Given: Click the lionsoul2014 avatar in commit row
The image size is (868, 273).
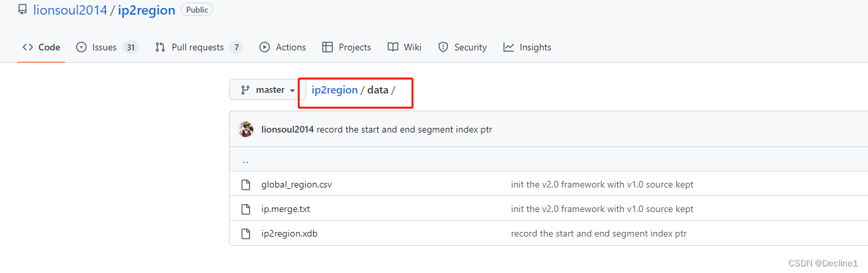Looking at the screenshot, I should tap(245, 129).
